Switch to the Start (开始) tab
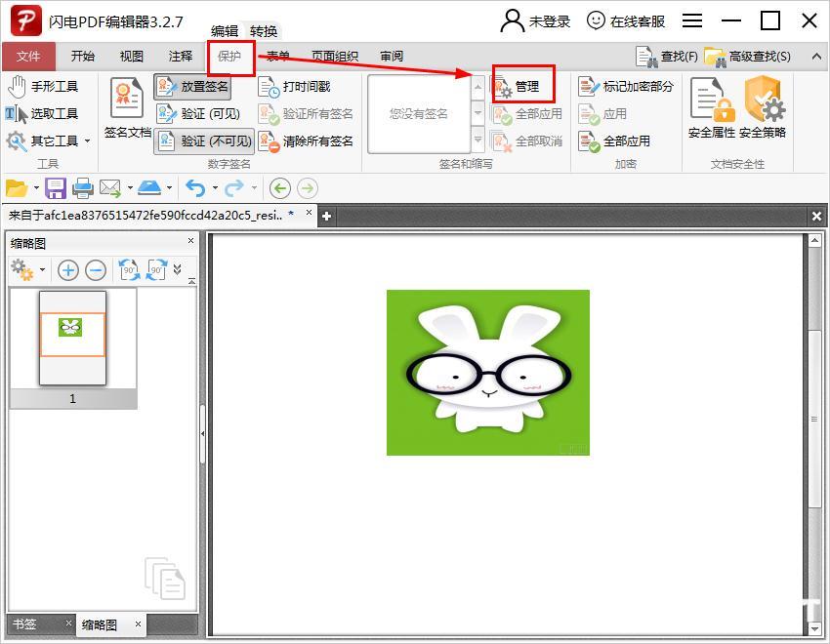Image resolution: width=830 pixels, height=644 pixels. point(83,56)
